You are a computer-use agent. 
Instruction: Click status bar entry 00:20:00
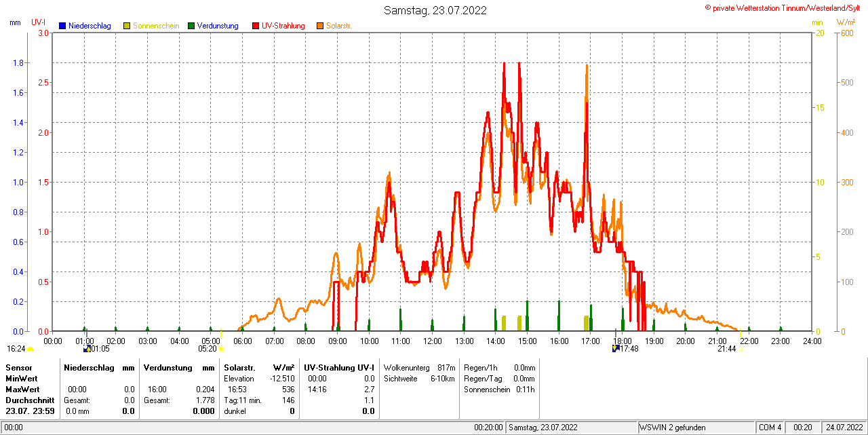[488, 428]
